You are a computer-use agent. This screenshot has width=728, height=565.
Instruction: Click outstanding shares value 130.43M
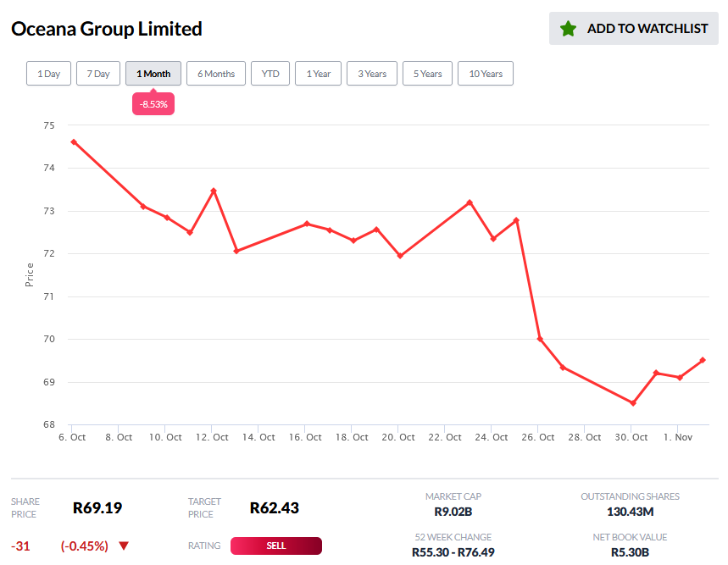pyautogui.click(x=630, y=512)
